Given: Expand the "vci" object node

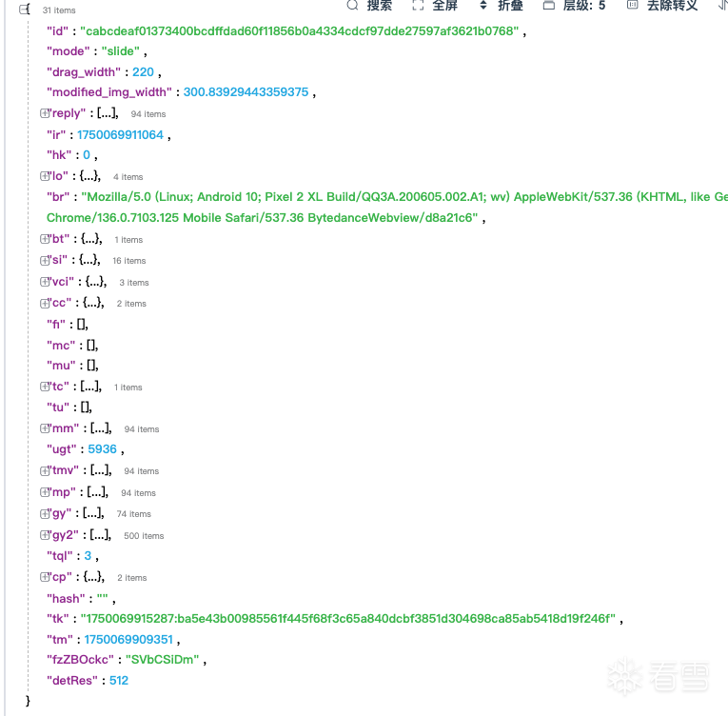Looking at the screenshot, I should (45, 282).
